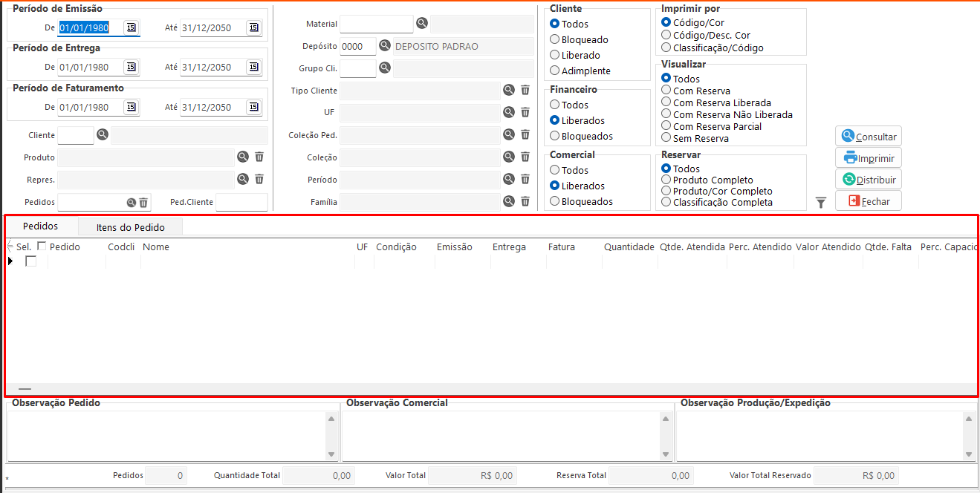This screenshot has width=980, height=493.
Task: Clear the Produto field with trash icon
Action: click(x=259, y=157)
